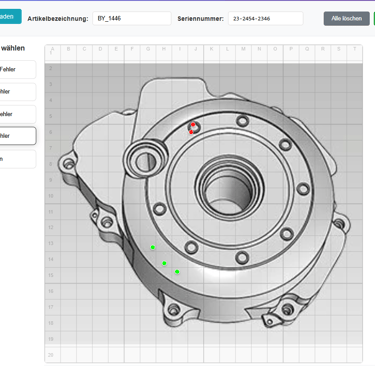Click the small bearing seat left of center
Viewport: 375px width, 366px height.
(x=146, y=159)
